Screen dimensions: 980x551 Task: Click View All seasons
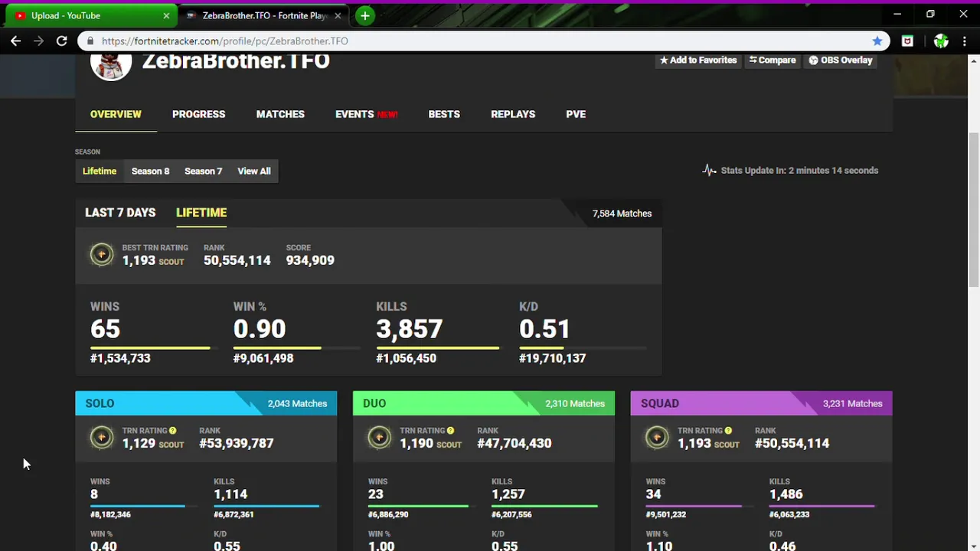254,171
